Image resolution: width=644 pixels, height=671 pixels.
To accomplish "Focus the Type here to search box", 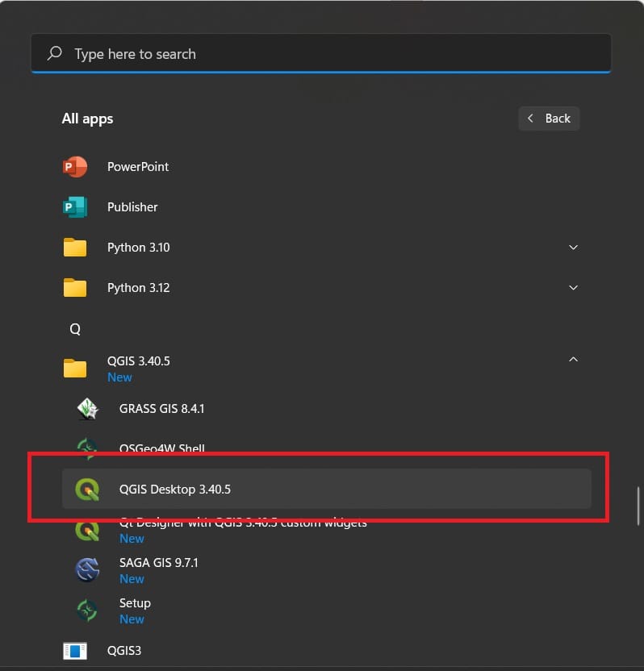I will (x=321, y=53).
